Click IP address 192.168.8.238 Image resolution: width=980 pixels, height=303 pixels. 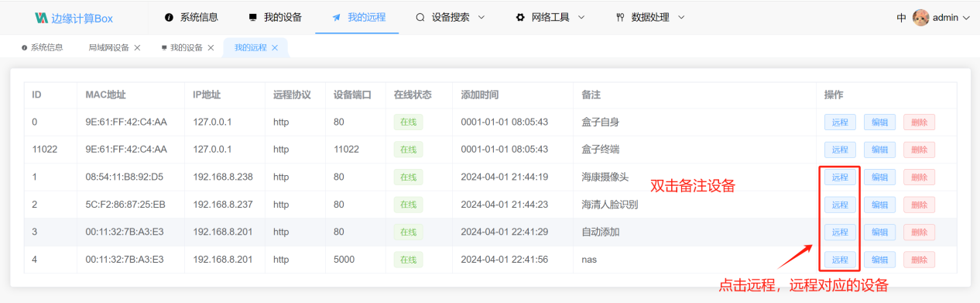point(223,177)
